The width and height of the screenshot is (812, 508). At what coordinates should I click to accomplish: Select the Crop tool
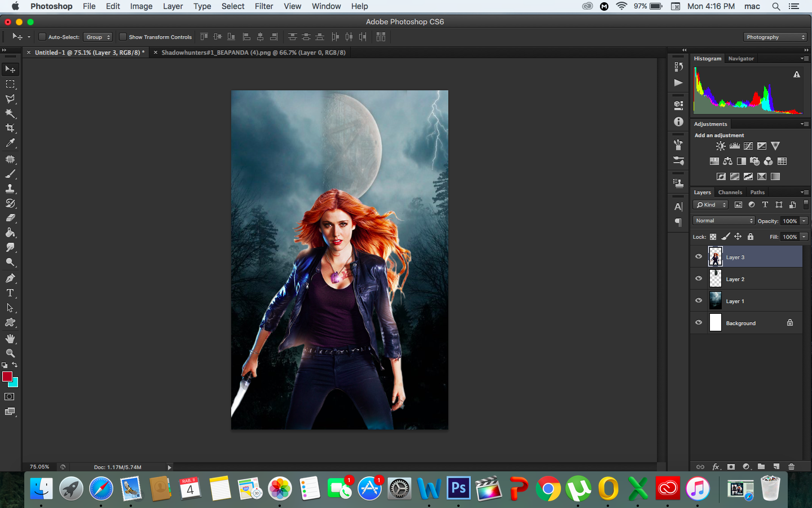click(10, 128)
